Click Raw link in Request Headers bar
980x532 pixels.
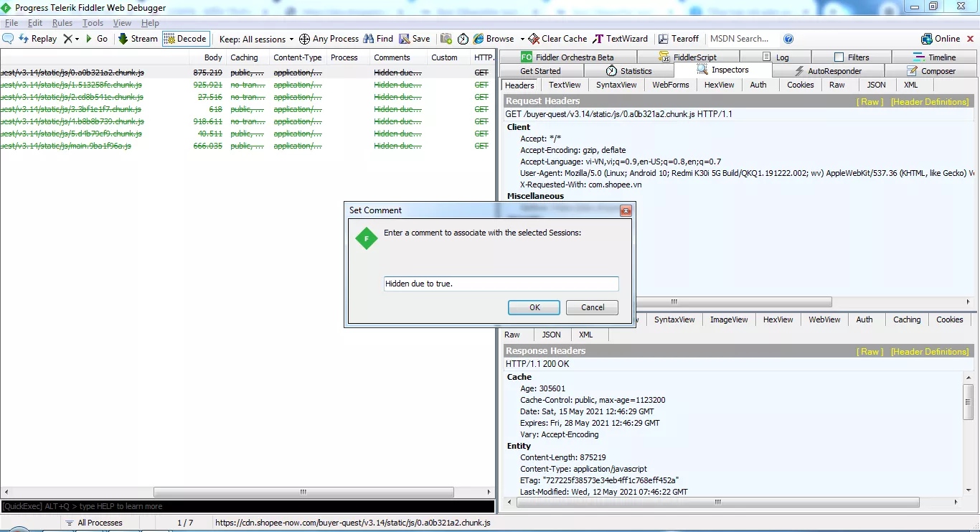pyautogui.click(x=871, y=102)
